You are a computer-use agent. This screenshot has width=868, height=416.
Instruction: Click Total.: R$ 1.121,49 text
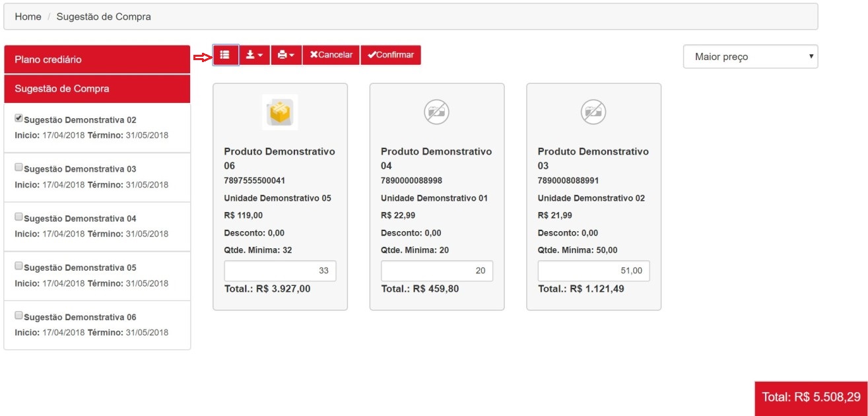point(581,289)
